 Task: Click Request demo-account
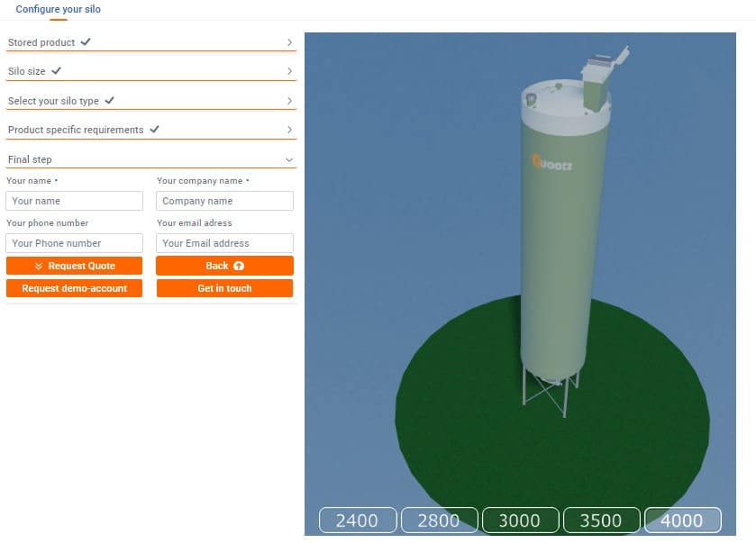click(x=74, y=288)
